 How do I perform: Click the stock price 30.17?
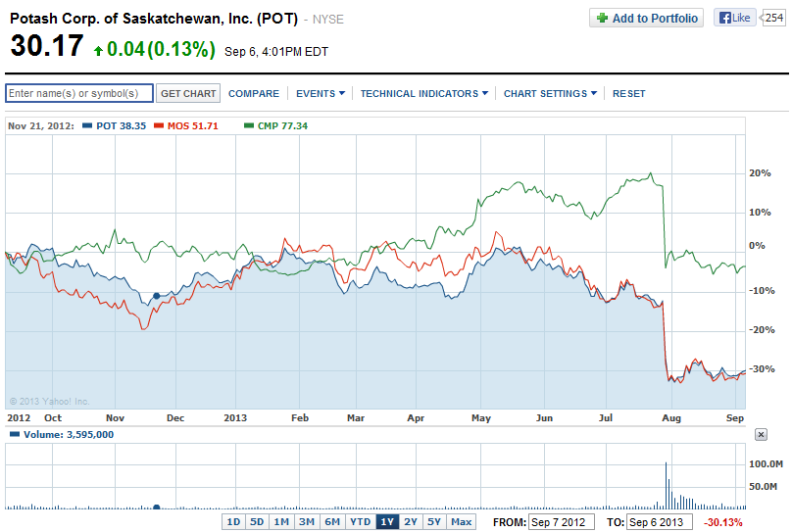(47, 46)
